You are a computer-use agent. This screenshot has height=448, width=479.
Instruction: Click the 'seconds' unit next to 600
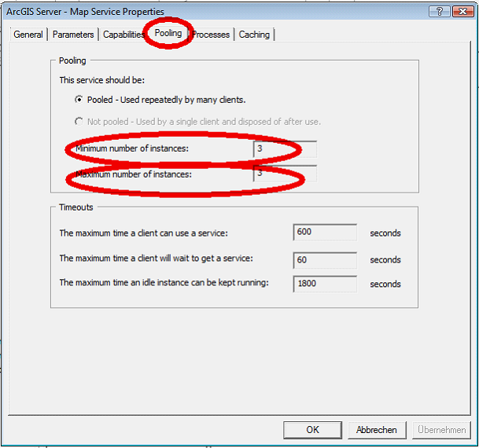[x=385, y=233]
